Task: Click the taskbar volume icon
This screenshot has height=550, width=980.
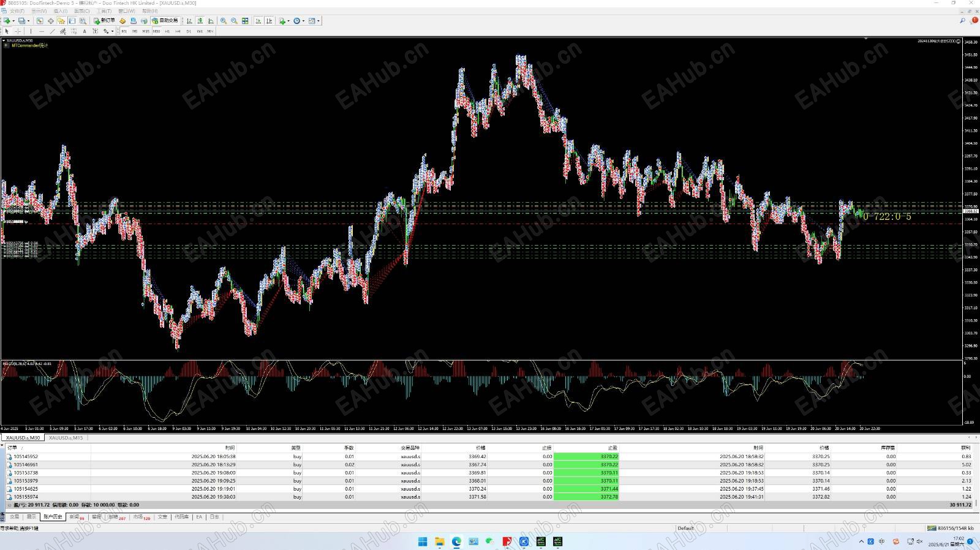Action: tap(919, 541)
